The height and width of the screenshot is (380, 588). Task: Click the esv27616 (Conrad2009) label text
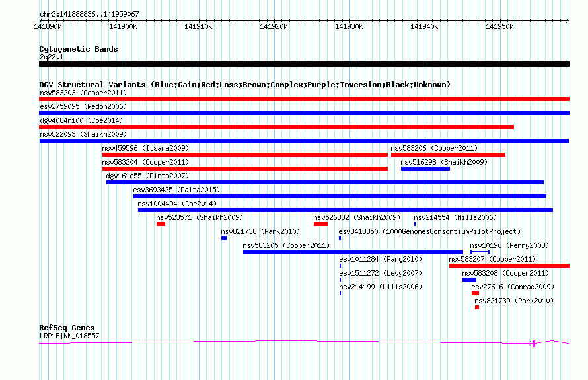pos(513,287)
